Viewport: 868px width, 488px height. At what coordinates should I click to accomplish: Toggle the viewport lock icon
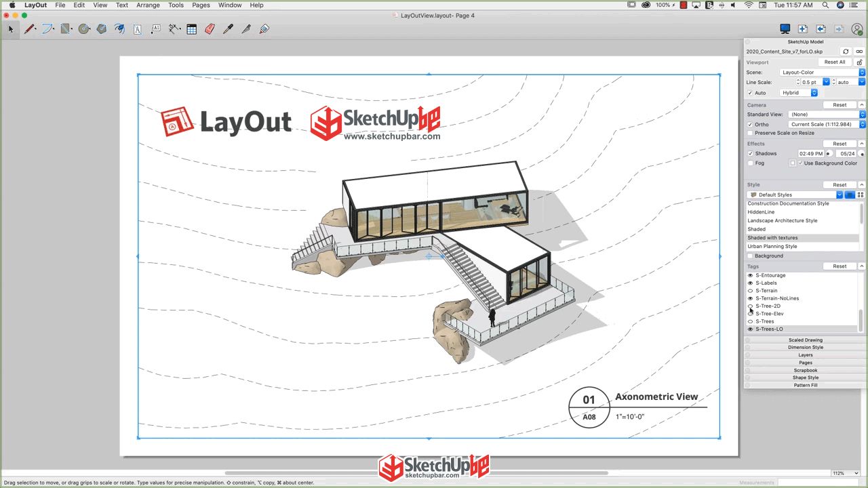coord(859,62)
